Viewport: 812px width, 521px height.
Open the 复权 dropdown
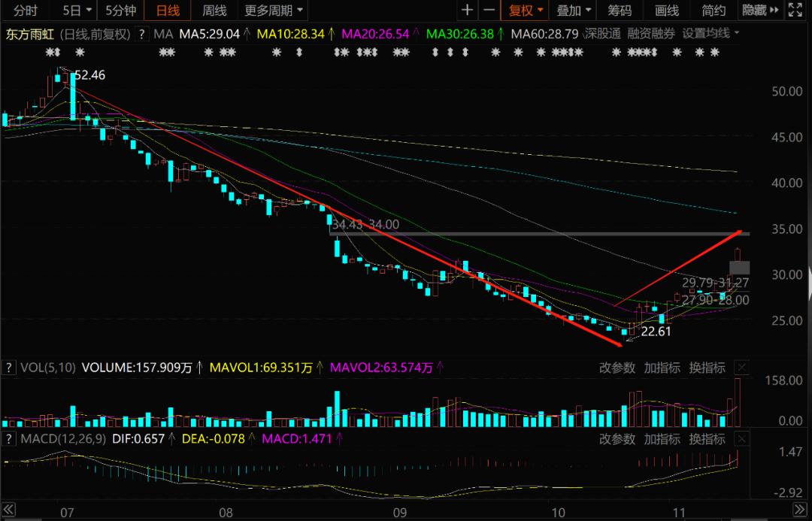coord(525,10)
